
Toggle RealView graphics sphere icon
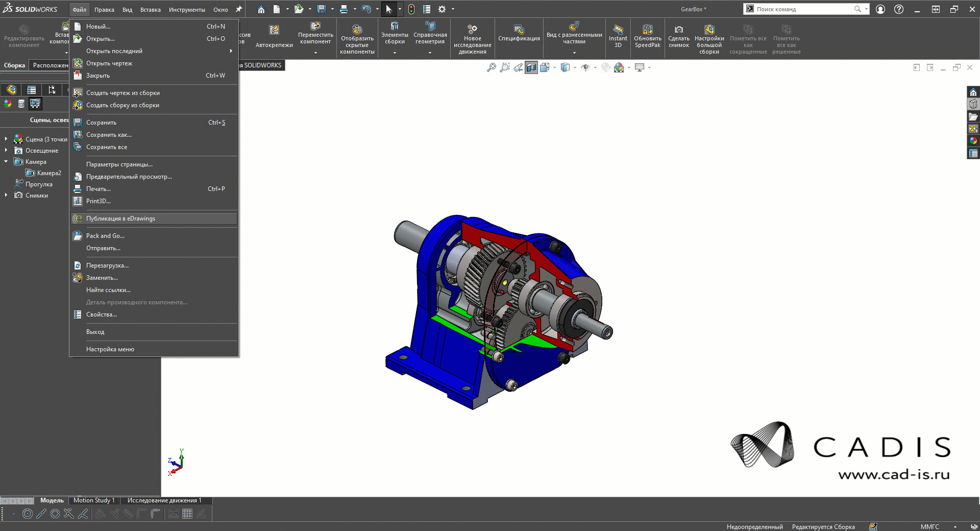pyautogui.click(x=605, y=67)
